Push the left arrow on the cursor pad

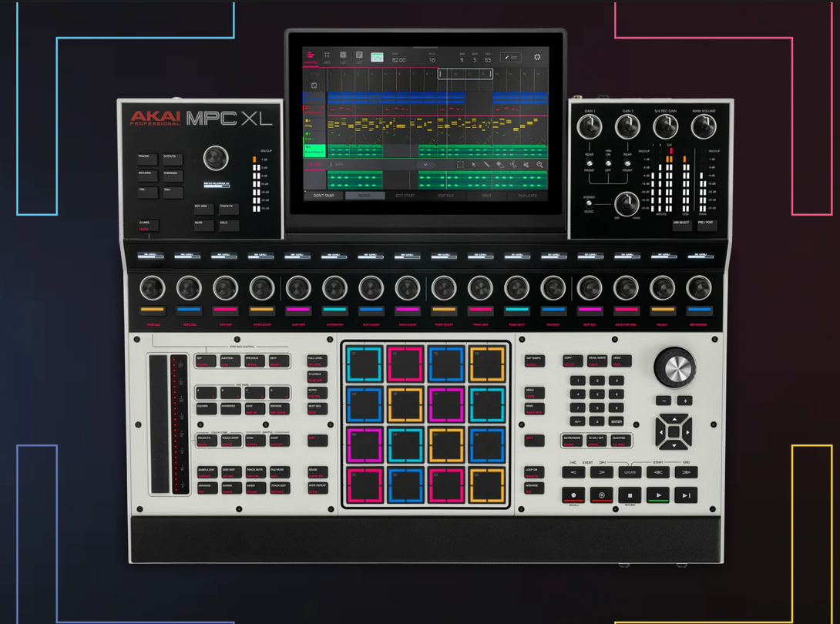[x=661, y=431]
